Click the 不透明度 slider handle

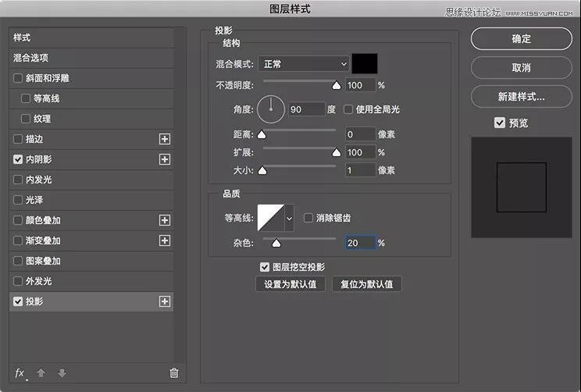point(337,86)
